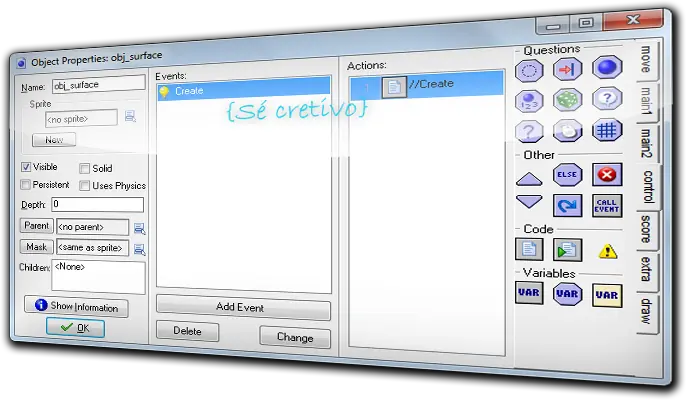Image resolution: width=686 pixels, height=400 pixels.
Task: Switch to the extra tab
Action: point(647,269)
